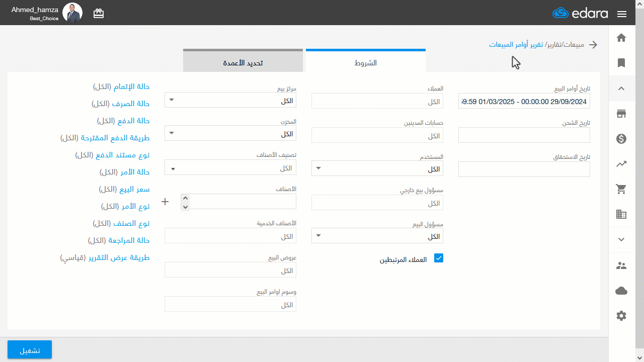Select the الشروط tab

pos(366,62)
